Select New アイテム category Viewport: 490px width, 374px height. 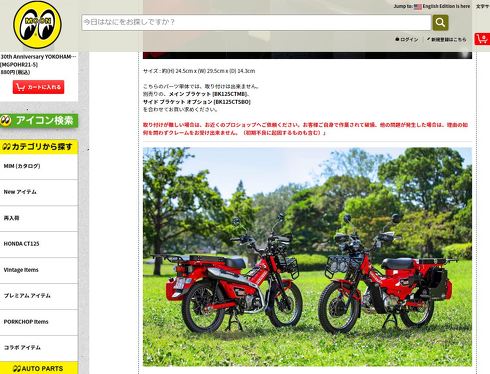pyautogui.click(x=39, y=192)
